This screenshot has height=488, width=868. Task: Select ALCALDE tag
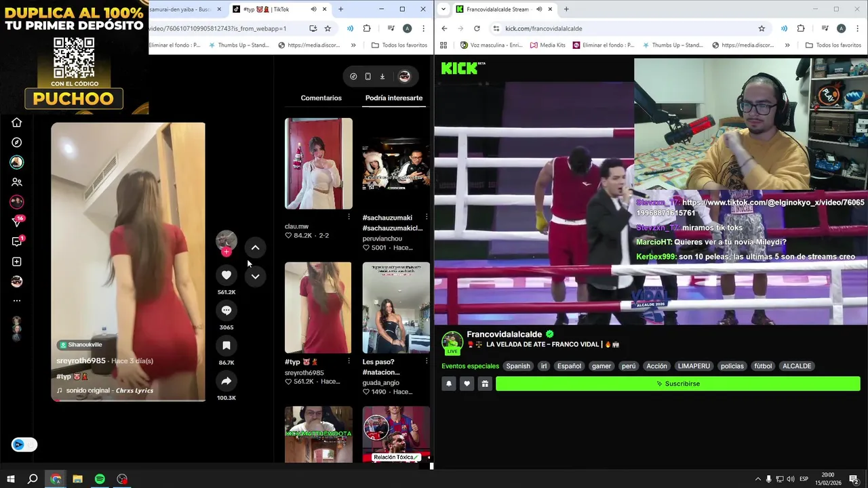[x=797, y=366]
